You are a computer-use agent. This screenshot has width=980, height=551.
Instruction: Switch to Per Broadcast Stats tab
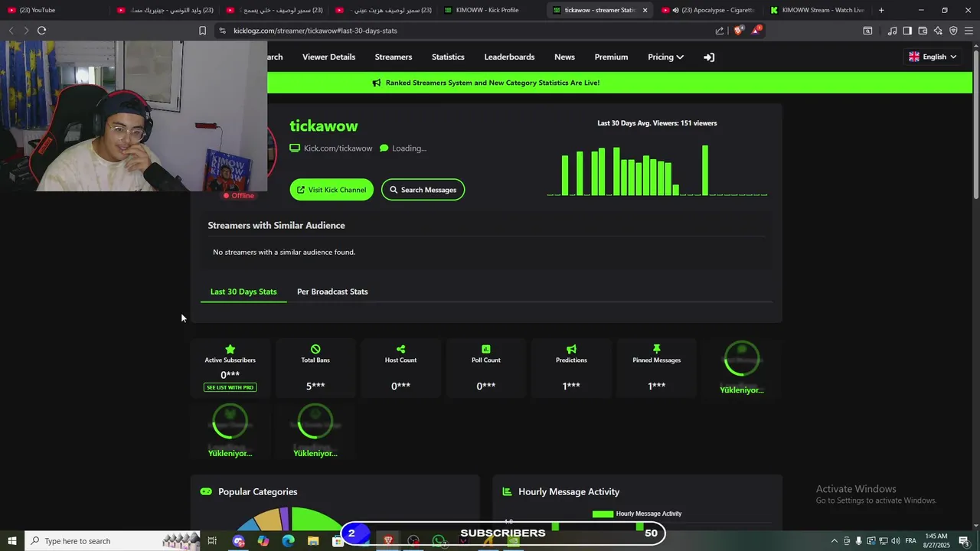tap(332, 292)
